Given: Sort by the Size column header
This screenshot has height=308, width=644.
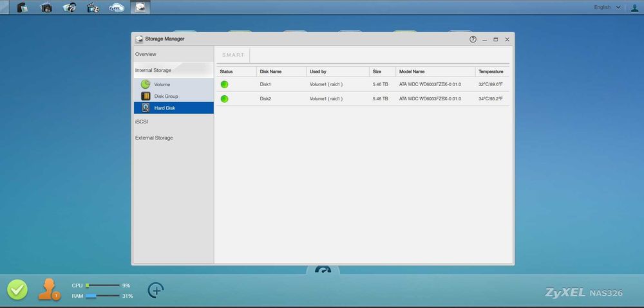Looking at the screenshot, I should [383, 71].
